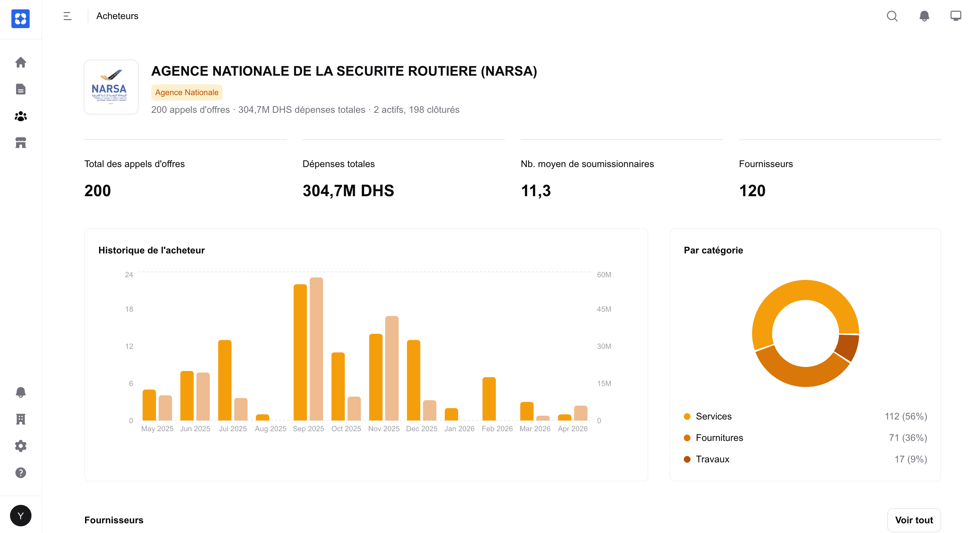The height and width of the screenshot is (533, 980).
Task: Open notifications via the sidebar bell icon
Action: click(x=20, y=392)
